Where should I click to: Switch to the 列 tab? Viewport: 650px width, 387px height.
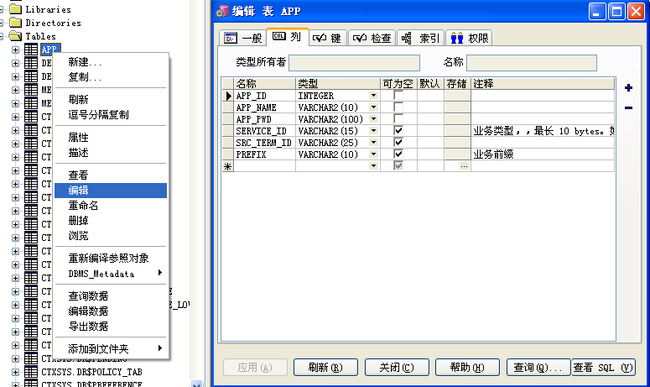coord(287,36)
